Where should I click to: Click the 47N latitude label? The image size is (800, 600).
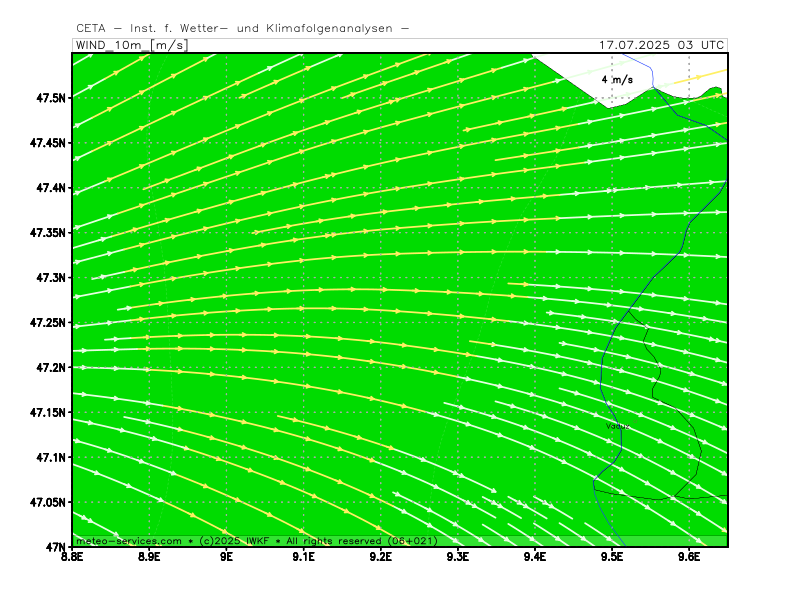point(56,547)
